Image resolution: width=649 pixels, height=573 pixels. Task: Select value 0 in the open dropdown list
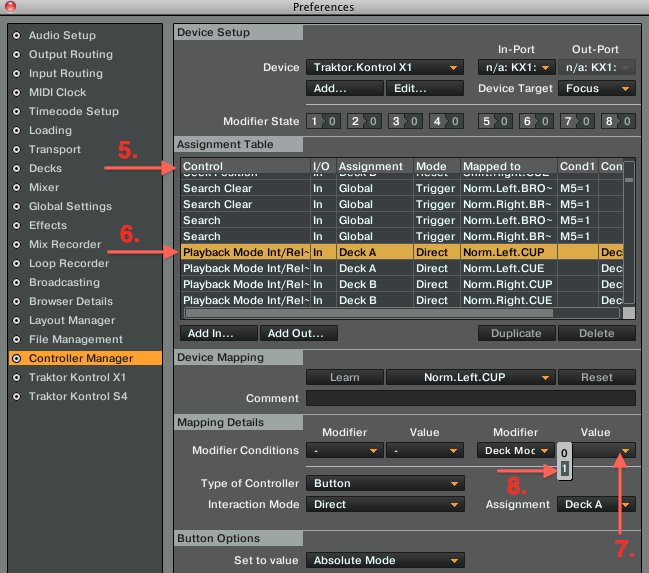565,453
